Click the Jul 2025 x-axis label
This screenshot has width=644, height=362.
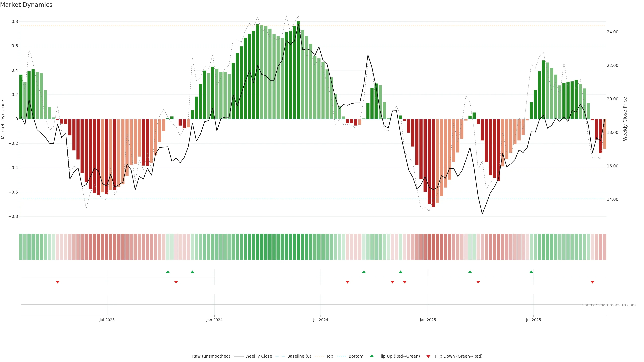coord(533,320)
